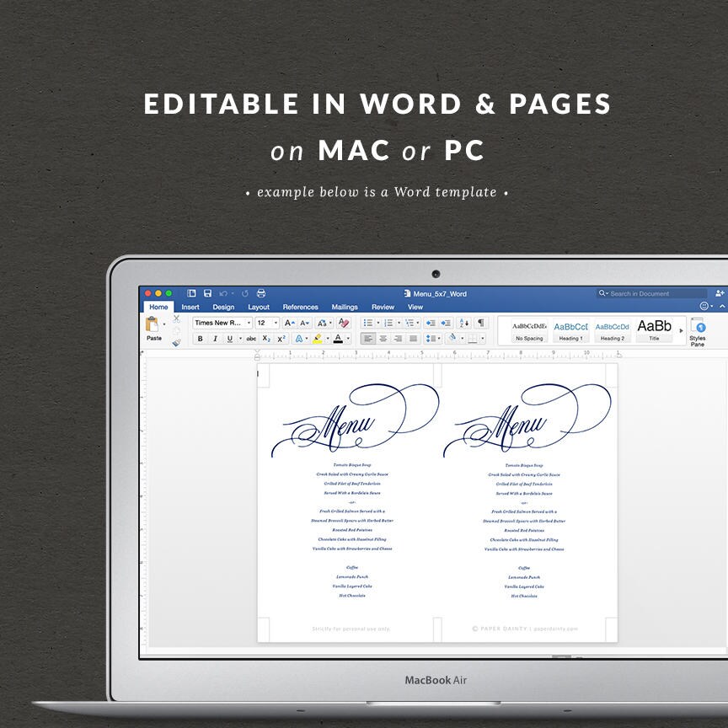Switch to the Design tab
This screenshot has height=728, width=728.
point(223,307)
